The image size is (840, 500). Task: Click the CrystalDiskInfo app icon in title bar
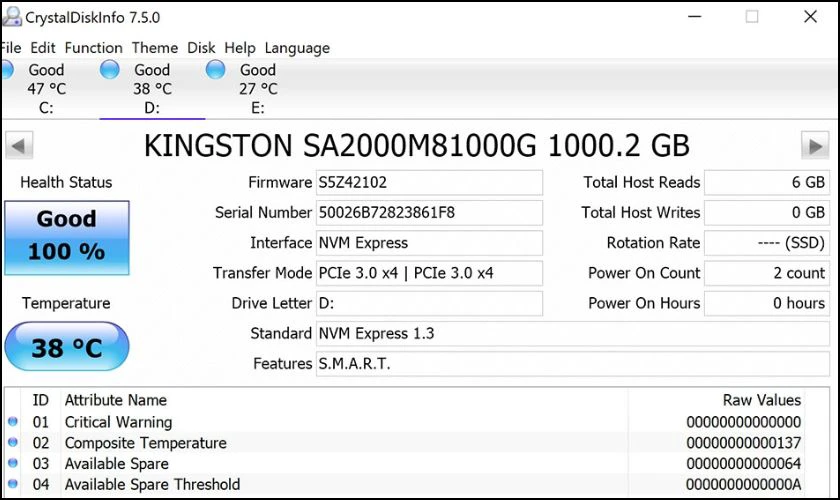(12, 17)
